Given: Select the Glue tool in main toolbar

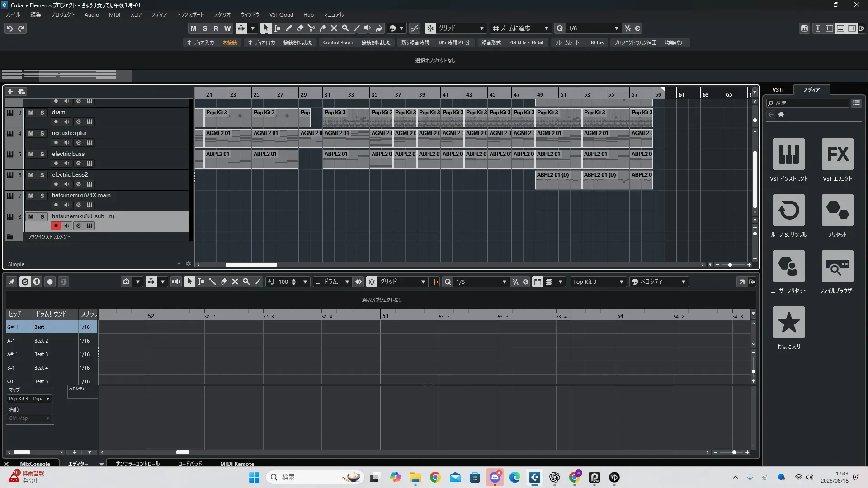Looking at the screenshot, I should pyautogui.click(x=323, y=28).
